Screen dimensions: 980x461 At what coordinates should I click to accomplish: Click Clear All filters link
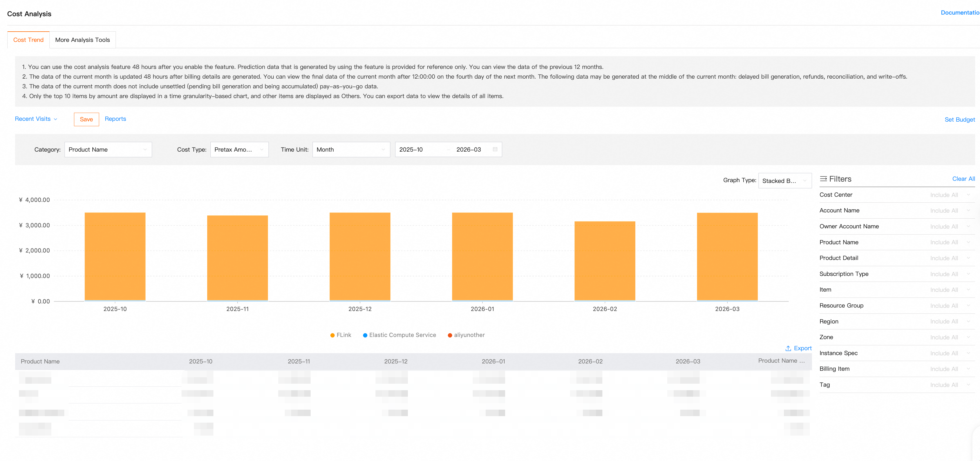pos(963,179)
